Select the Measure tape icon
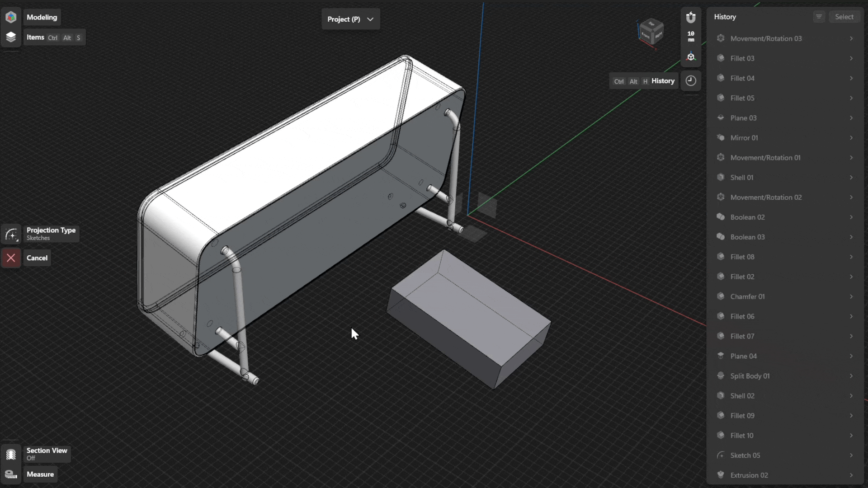868x488 pixels. point(10,474)
